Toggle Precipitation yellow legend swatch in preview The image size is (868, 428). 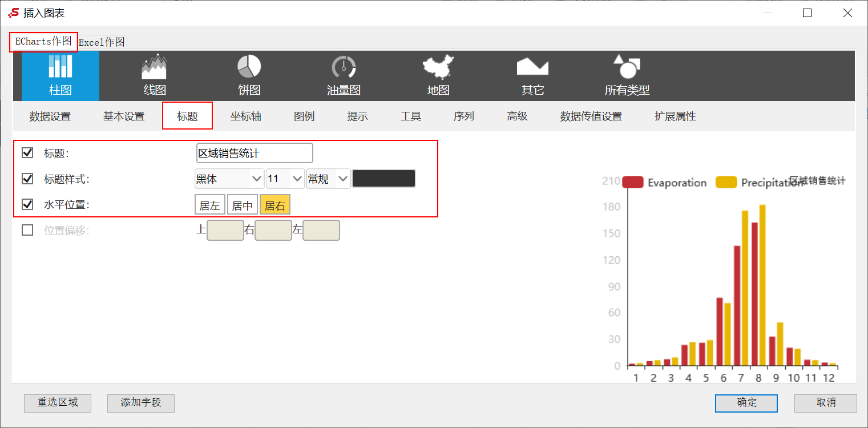point(726,183)
